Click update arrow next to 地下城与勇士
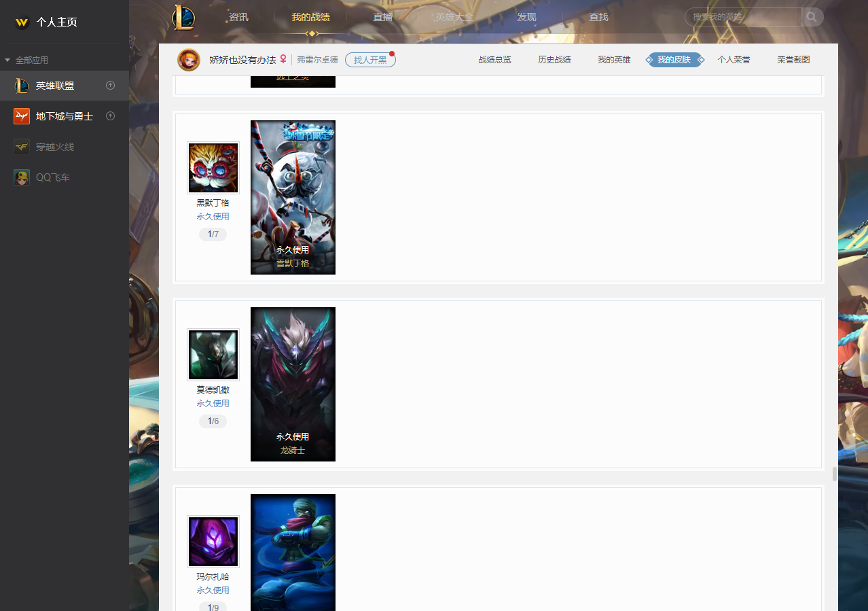Image resolution: width=868 pixels, height=611 pixels. [111, 116]
